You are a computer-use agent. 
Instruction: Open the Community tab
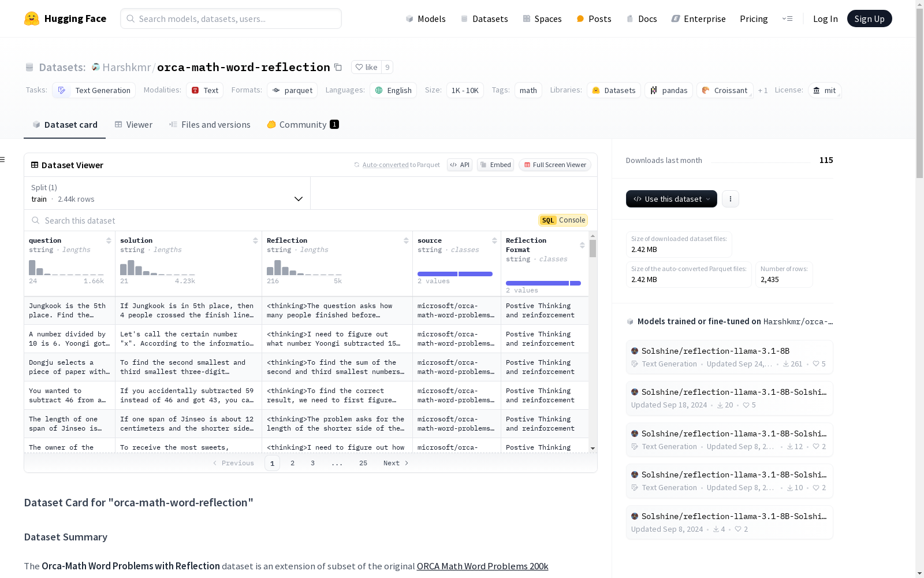(303, 124)
